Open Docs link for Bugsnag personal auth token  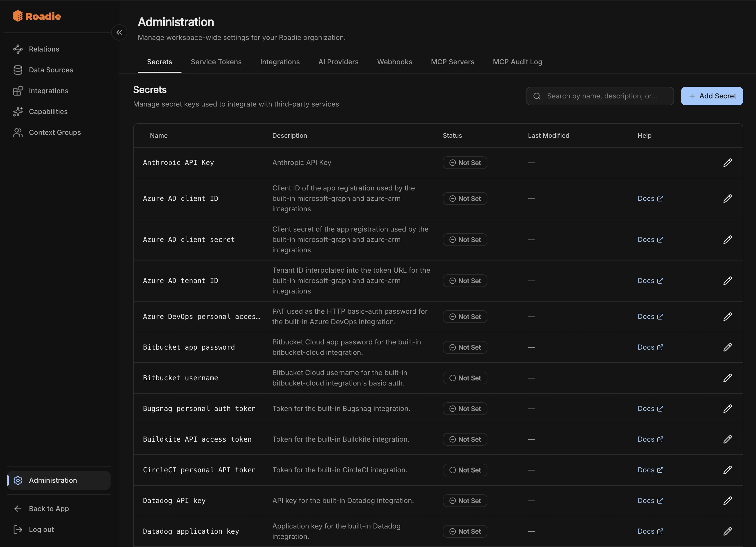pyautogui.click(x=650, y=409)
